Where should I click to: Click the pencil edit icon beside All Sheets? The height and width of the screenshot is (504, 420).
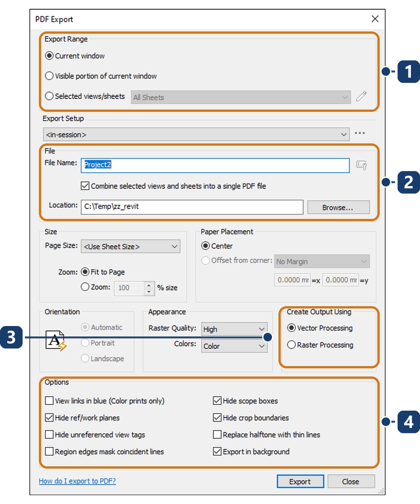(x=361, y=96)
